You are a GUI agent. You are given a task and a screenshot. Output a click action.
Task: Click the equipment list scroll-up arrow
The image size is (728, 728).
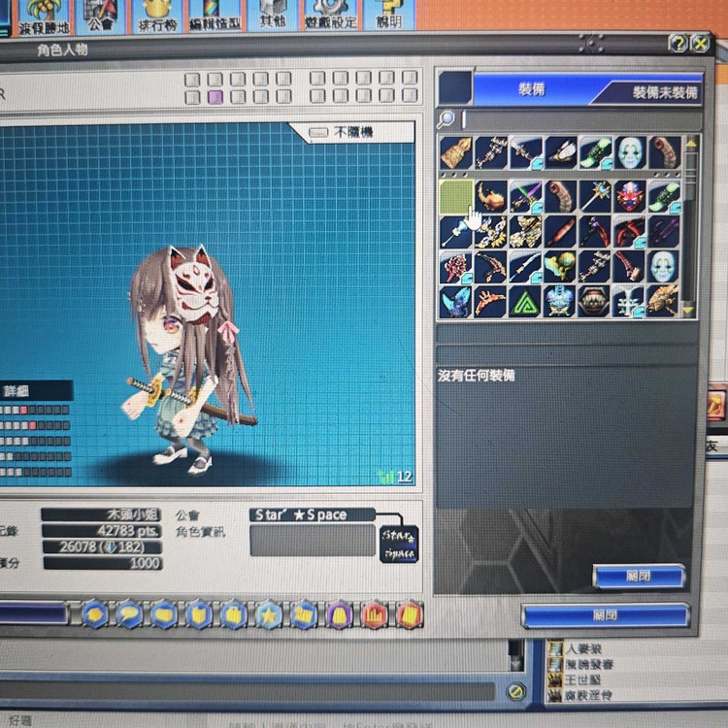(690, 144)
